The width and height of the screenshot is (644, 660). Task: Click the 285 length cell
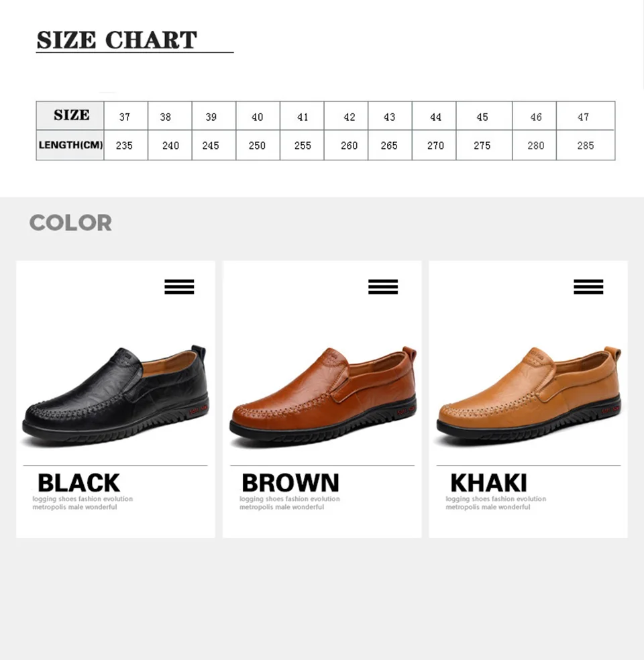(586, 146)
